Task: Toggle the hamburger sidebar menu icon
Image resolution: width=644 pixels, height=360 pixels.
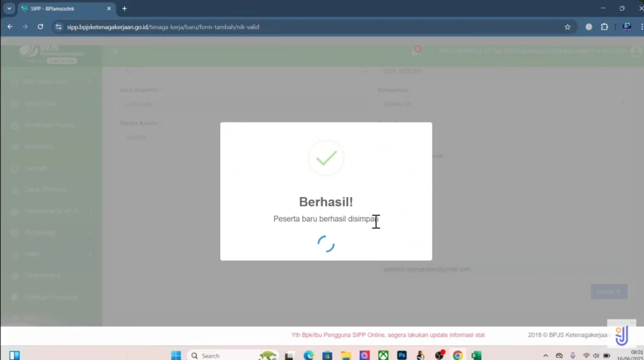Action: pyautogui.click(x=116, y=52)
